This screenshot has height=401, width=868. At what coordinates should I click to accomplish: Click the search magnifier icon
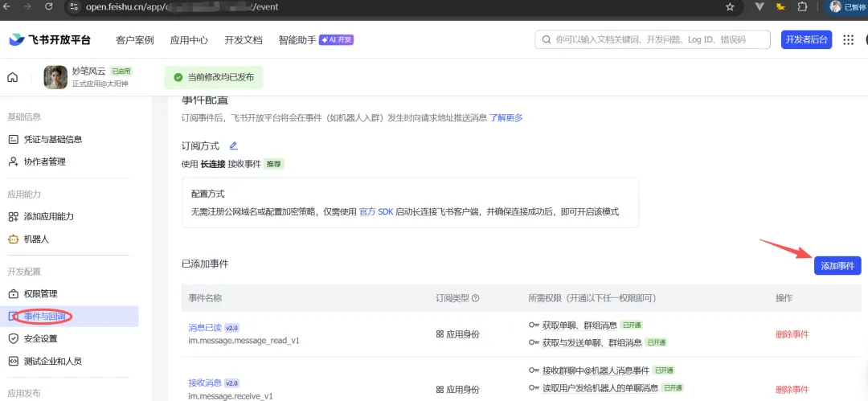click(547, 40)
